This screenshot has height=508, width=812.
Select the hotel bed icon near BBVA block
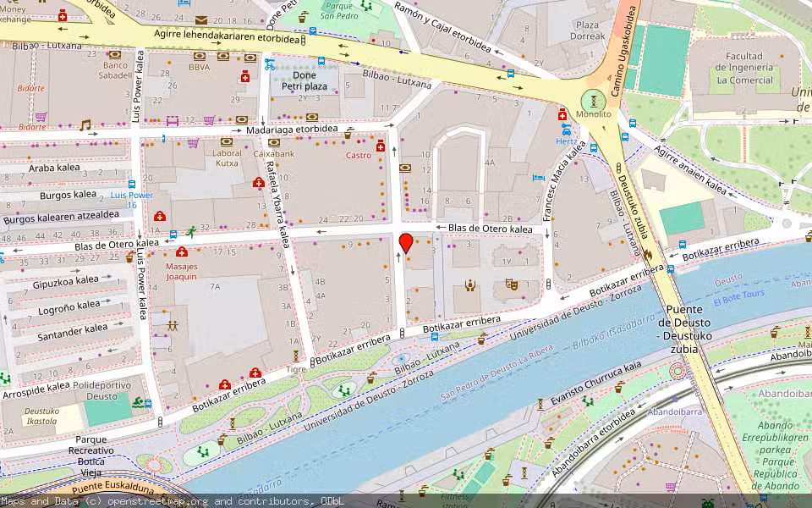[x=183, y=4]
